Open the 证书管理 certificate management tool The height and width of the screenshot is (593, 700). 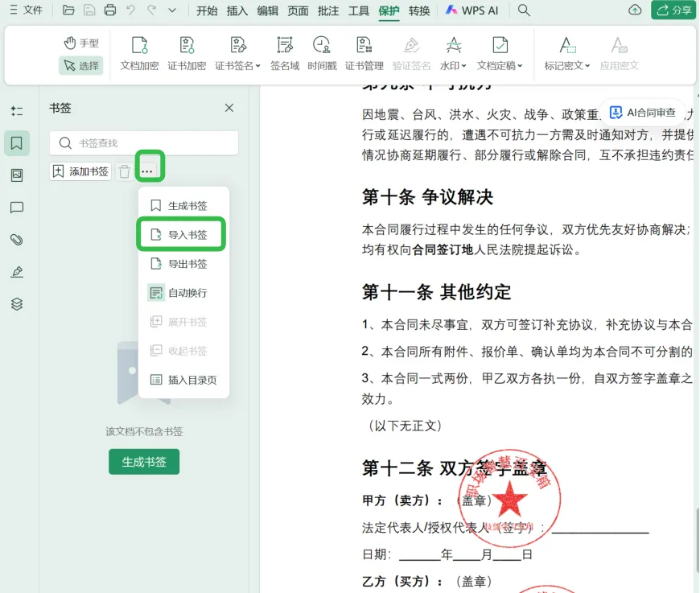click(364, 54)
